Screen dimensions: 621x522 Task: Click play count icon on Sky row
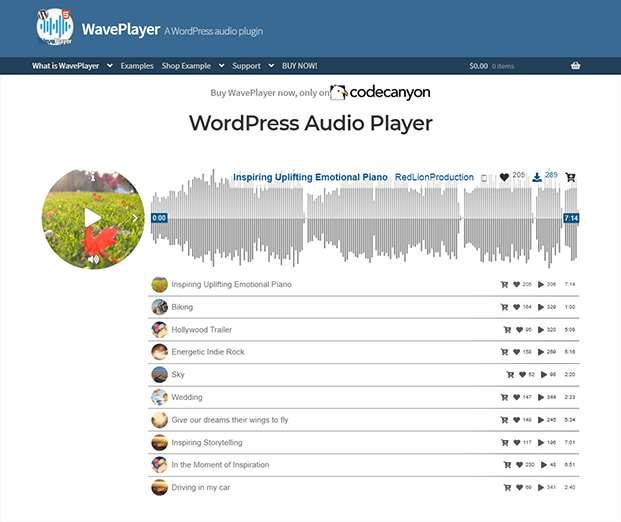(x=544, y=374)
